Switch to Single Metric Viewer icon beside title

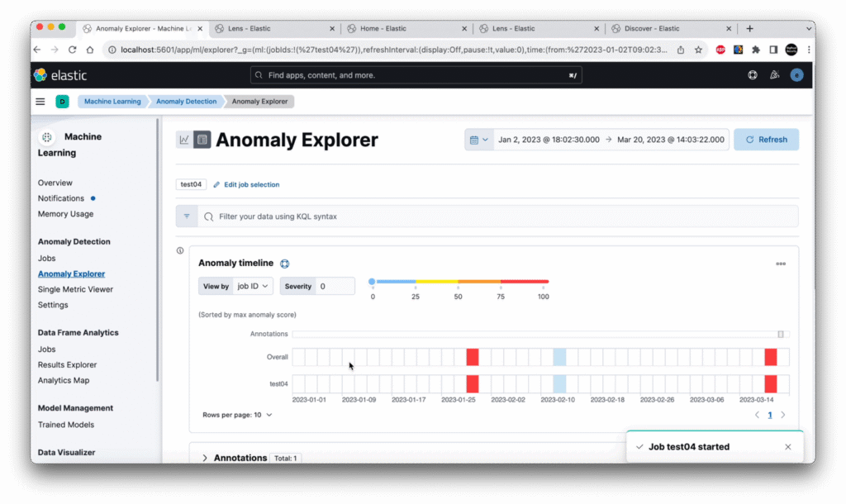coord(183,140)
